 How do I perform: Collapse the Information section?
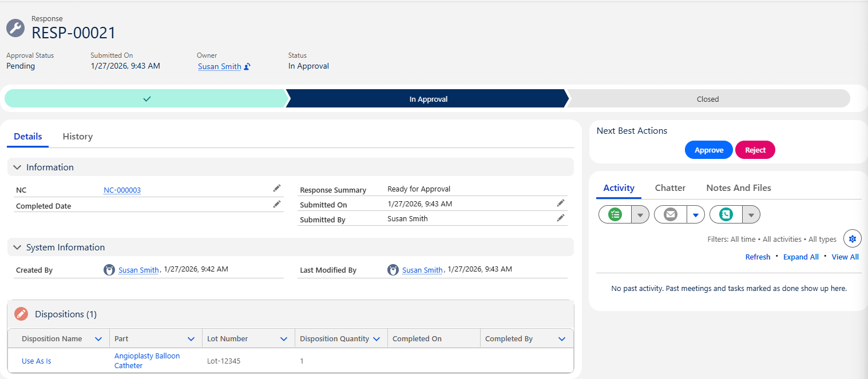[17, 167]
